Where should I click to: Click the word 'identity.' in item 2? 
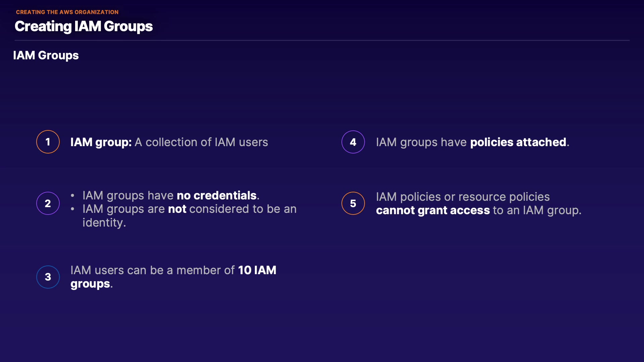coord(104,223)
